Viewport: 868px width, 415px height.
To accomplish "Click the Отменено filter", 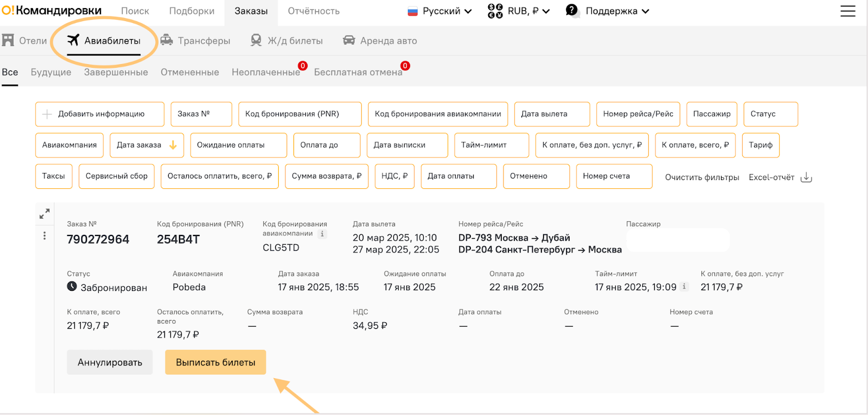I will tap(537, 176).
